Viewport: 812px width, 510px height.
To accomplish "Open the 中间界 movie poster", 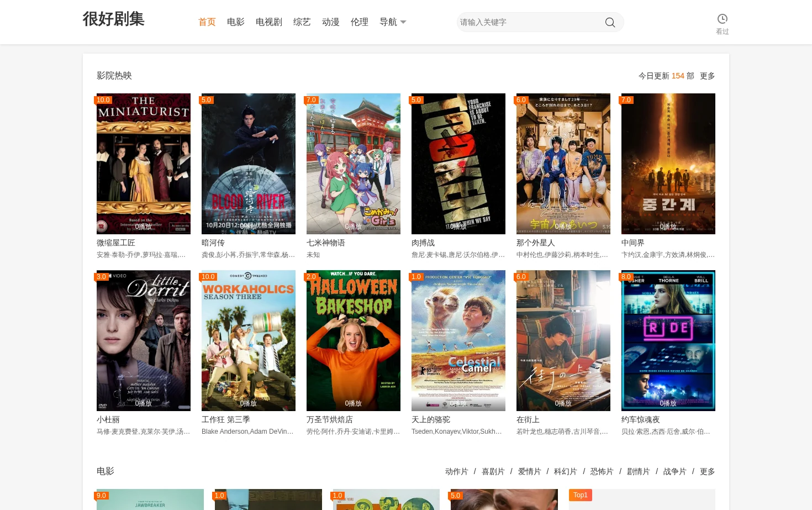I will click(668, 164).
